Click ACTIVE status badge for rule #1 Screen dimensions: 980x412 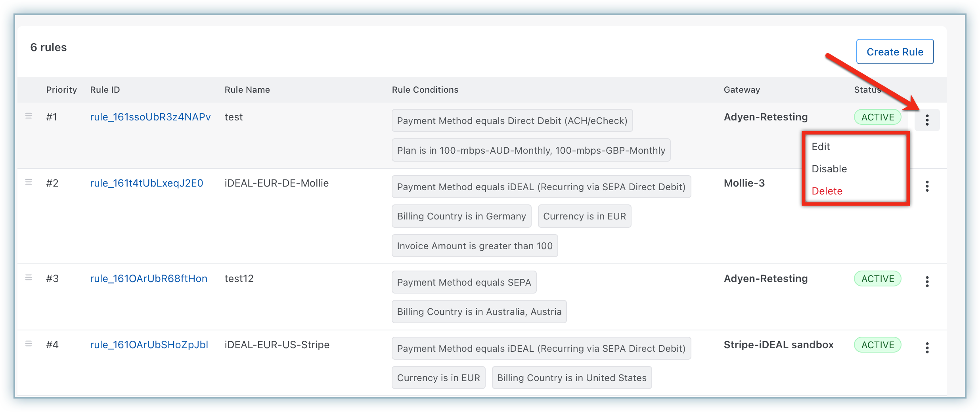pyautogui.click(x=877, y=117)
